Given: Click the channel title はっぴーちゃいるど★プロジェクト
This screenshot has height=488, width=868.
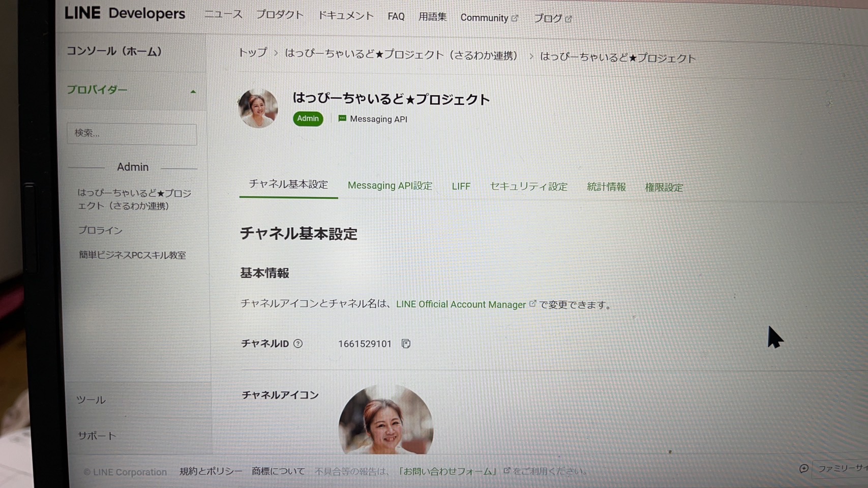Looking at the screenshot, I should 391,99.
